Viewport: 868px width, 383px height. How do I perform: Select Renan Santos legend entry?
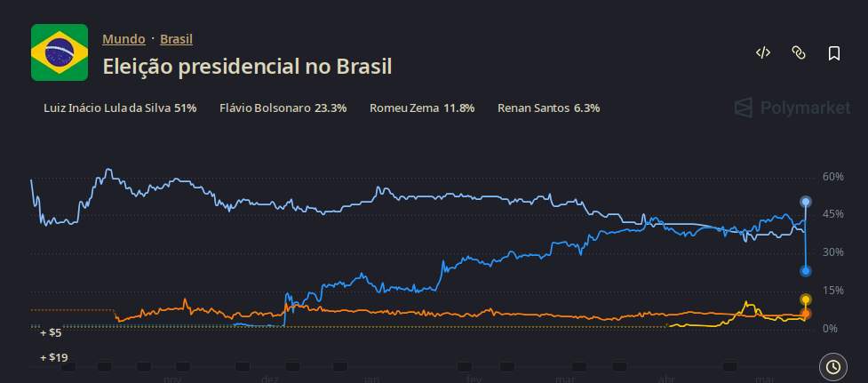548,108
